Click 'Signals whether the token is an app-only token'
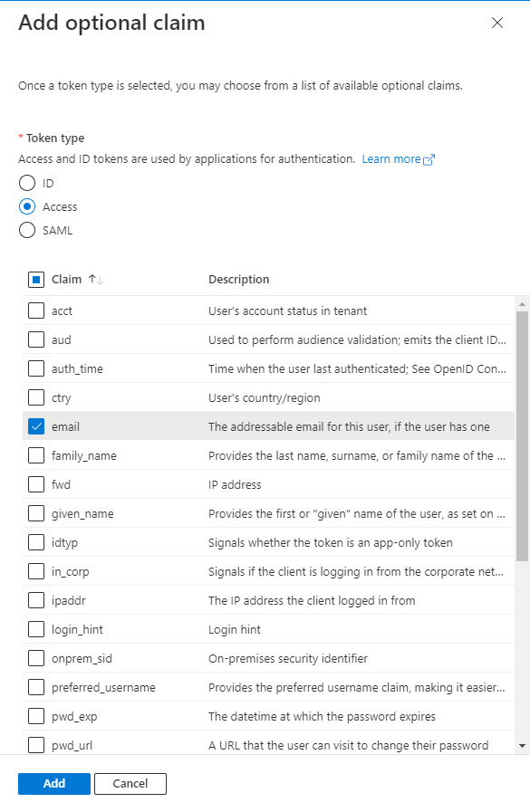The image size is (530, 812). (331, 543)
